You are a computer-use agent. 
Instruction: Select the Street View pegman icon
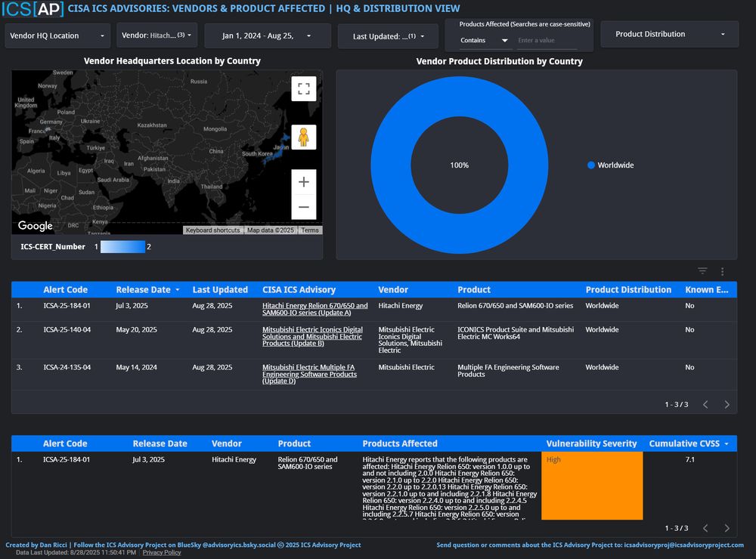(x=304, y=137)
